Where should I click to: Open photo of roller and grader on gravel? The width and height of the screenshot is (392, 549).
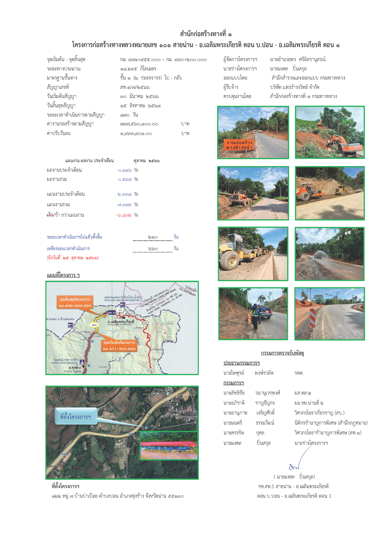pos(330,193)
